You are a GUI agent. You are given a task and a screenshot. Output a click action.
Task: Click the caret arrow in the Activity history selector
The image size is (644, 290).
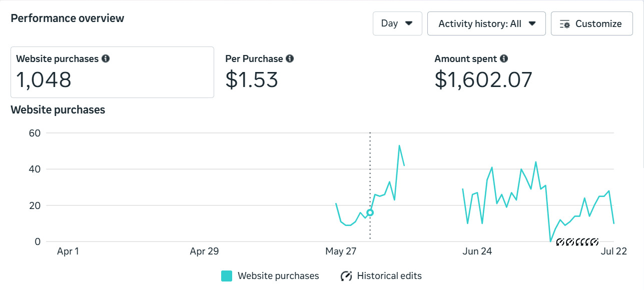pyautogui.click(x=532, y=23)
